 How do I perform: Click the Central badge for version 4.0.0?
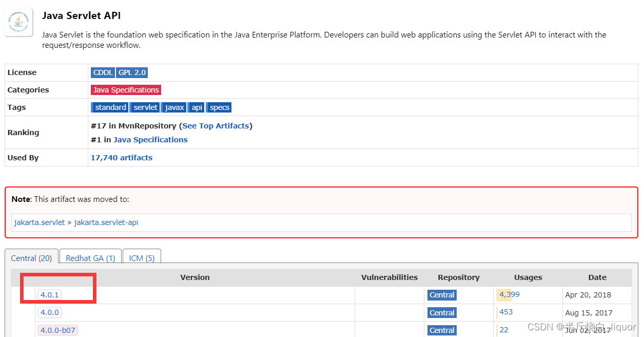click(x=441, y=312)
